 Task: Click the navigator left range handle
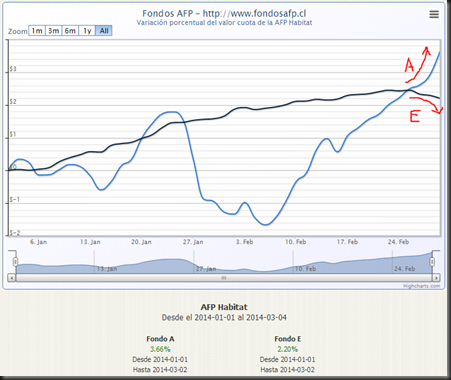[15, 262]
